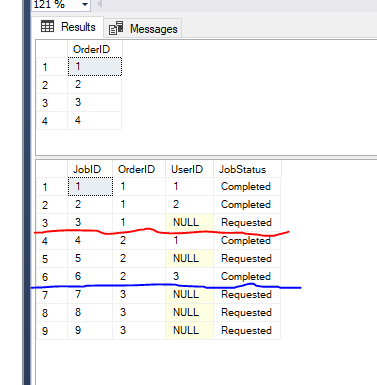Select the UserID 3 cell for JobID 6

[x=189, y=276]
